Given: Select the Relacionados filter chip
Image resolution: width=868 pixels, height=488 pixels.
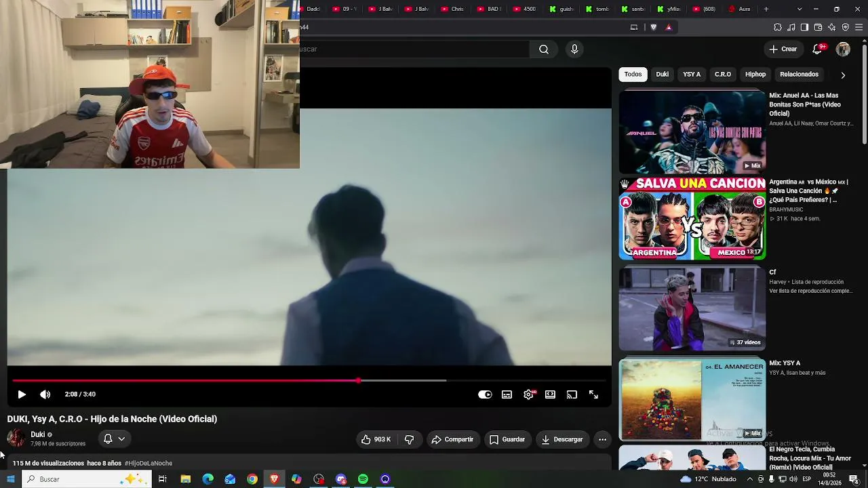Looking at the screenshot, I should pos(799,75).
